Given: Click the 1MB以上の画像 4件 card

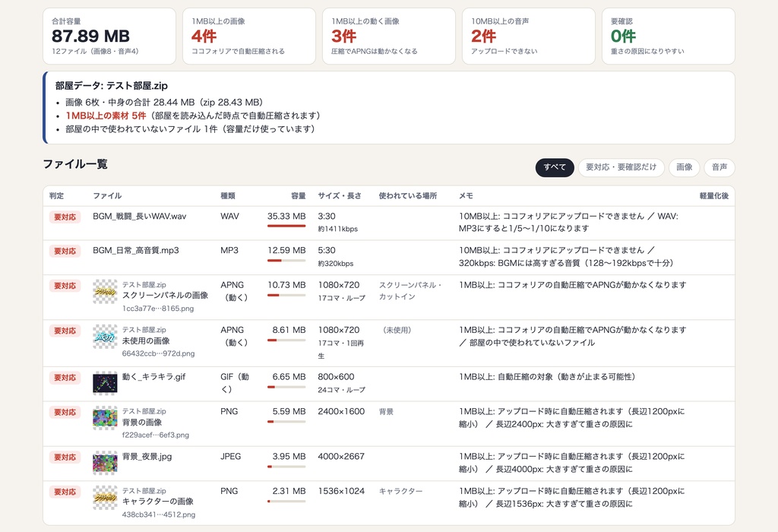Looking at the screenshot, I should (x=249, y=36).
